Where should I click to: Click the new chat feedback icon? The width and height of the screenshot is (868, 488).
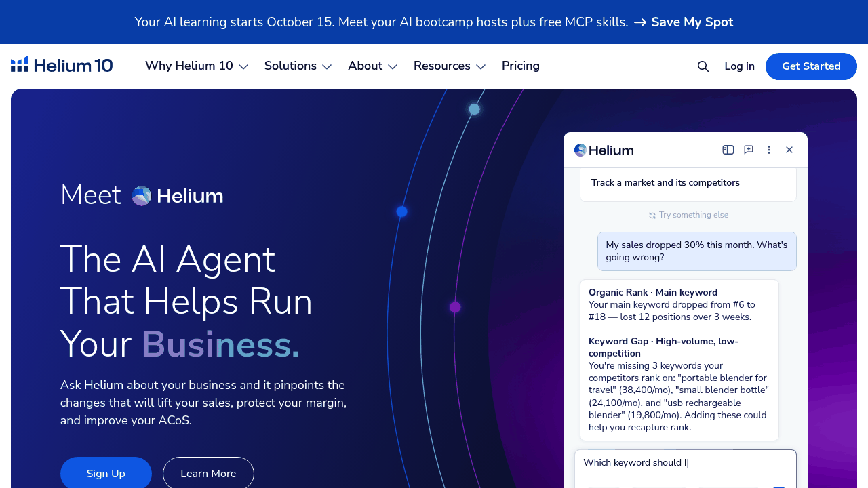(749, 150)
